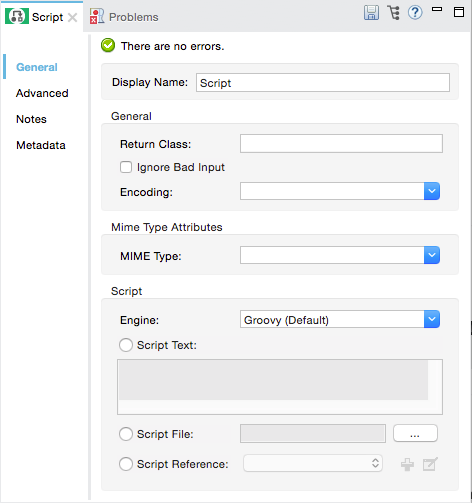The width and height of the screenshot is (472, 503).
Task: Select the General section in the sidebar
Action: [37, 67]
